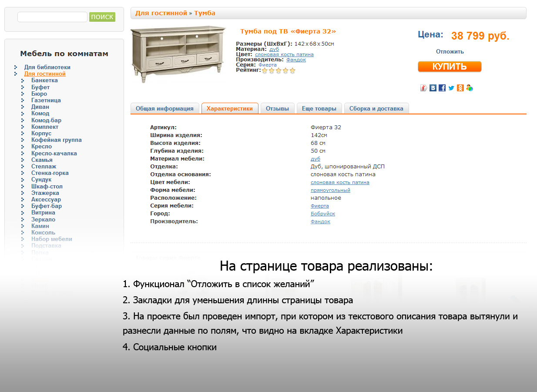Share product via Twitter bird icon
The image size is (537, 392).
coord(451,88)
